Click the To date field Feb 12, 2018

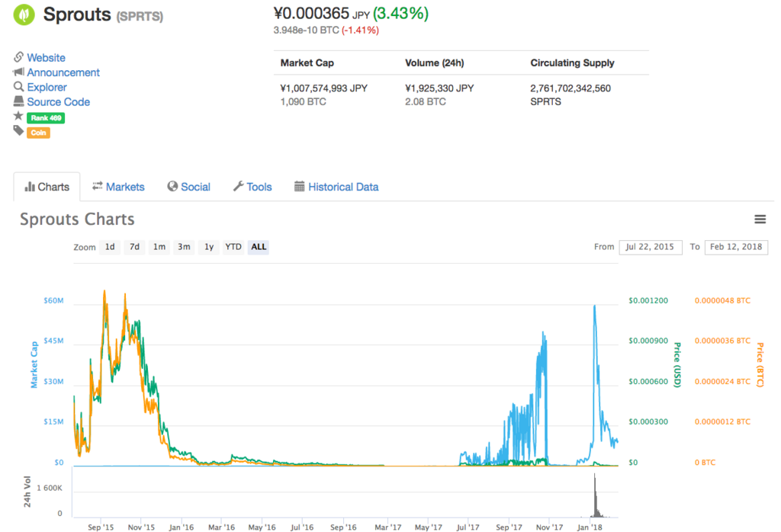click(x=736, y=247)
